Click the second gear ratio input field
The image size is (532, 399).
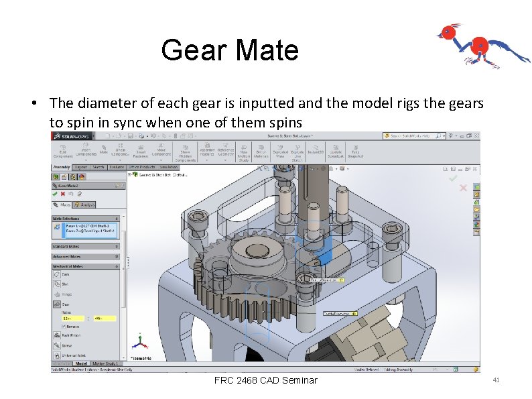[105, 319]
